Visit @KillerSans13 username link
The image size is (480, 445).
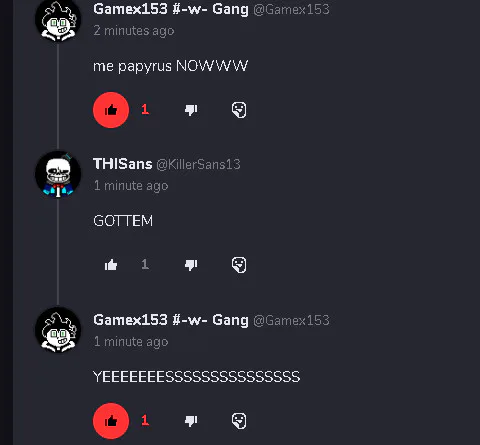pyautogui.click(x=198, y=164)
